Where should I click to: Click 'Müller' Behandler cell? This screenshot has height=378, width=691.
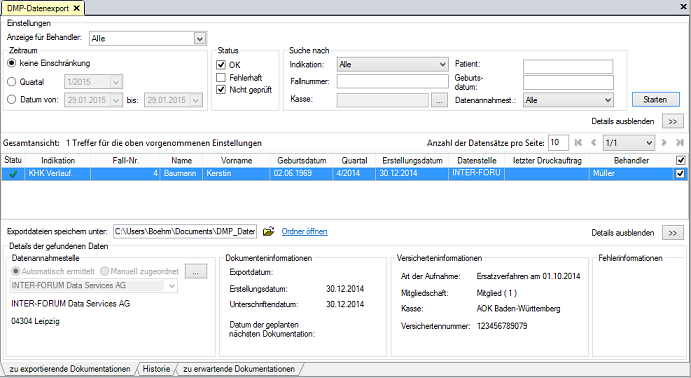[631, 174]
